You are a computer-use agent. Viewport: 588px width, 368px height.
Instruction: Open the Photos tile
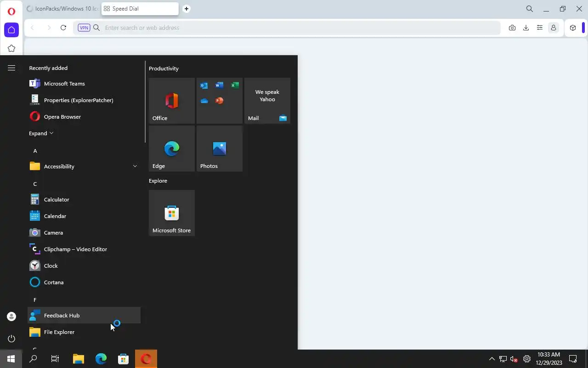220,149
